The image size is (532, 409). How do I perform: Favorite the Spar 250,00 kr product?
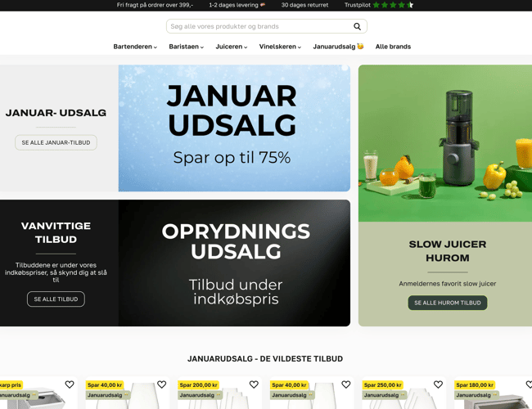tap(439, 384)
